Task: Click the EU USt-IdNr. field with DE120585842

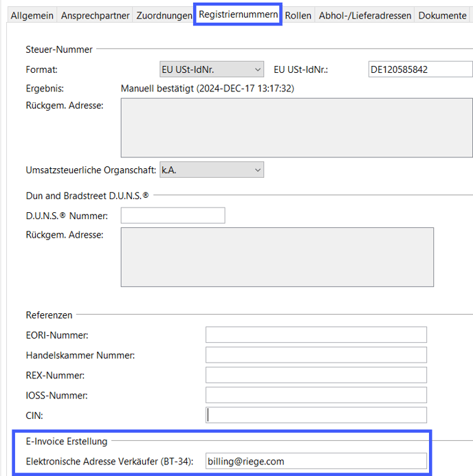Action: (421, 69)
